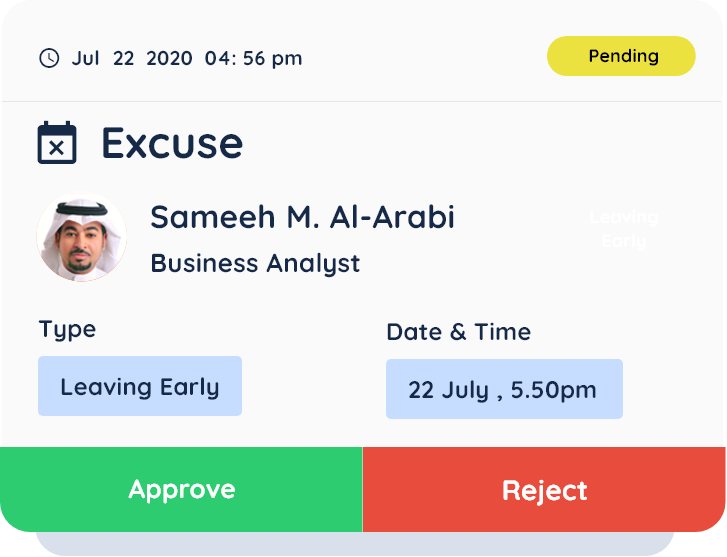Click the calendar-x Excuse icon
This screenshot has height=557, width=727.
(x=57, y=143)
